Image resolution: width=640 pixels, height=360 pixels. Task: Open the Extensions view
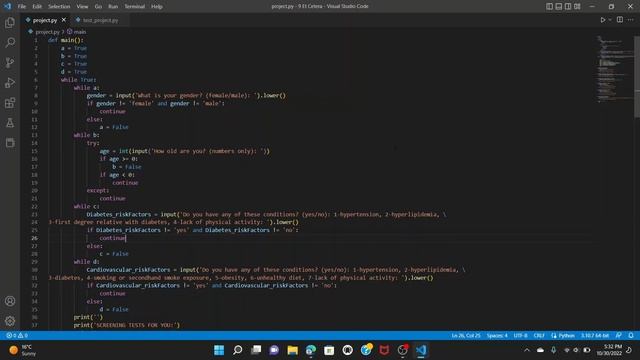(10, 102)
